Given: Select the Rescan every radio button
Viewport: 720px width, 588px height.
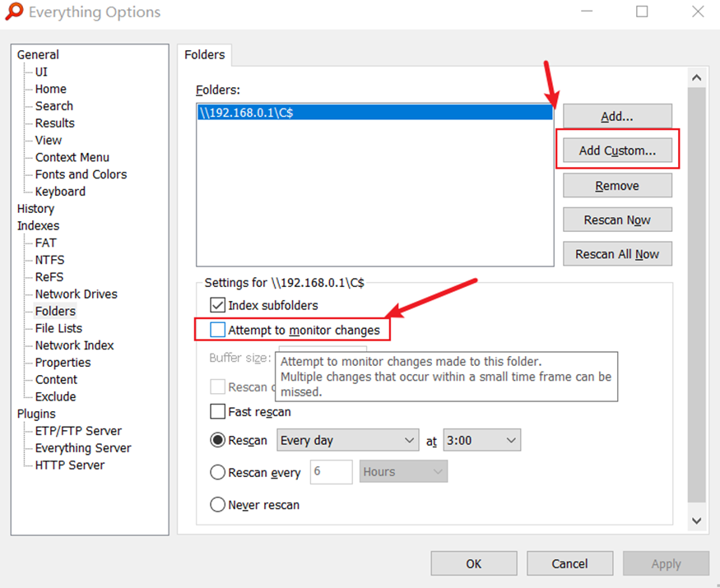Looking at the screenshot, I should click(218, 472).
